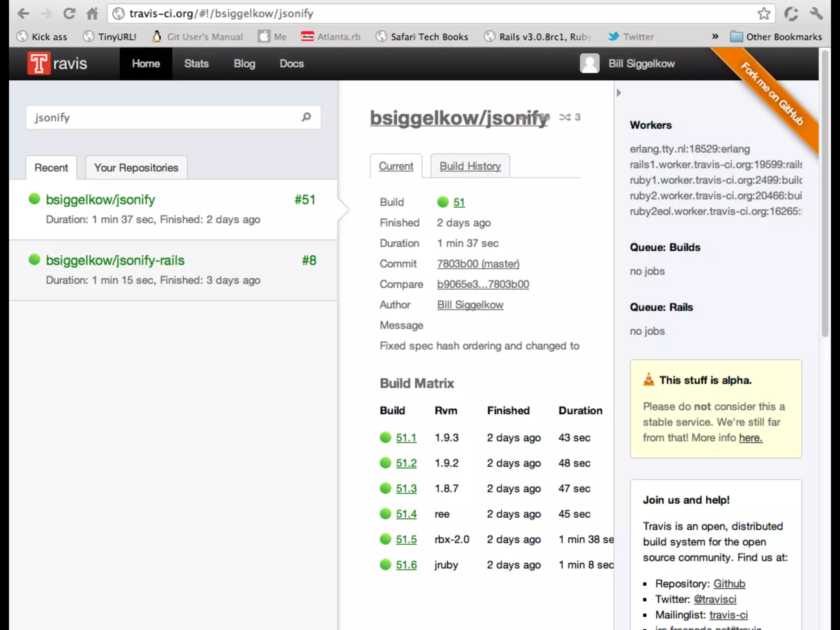840x630 pixels.
Task: Click the Twitter bookmark bird icon
Action: [x=613, y=37]
